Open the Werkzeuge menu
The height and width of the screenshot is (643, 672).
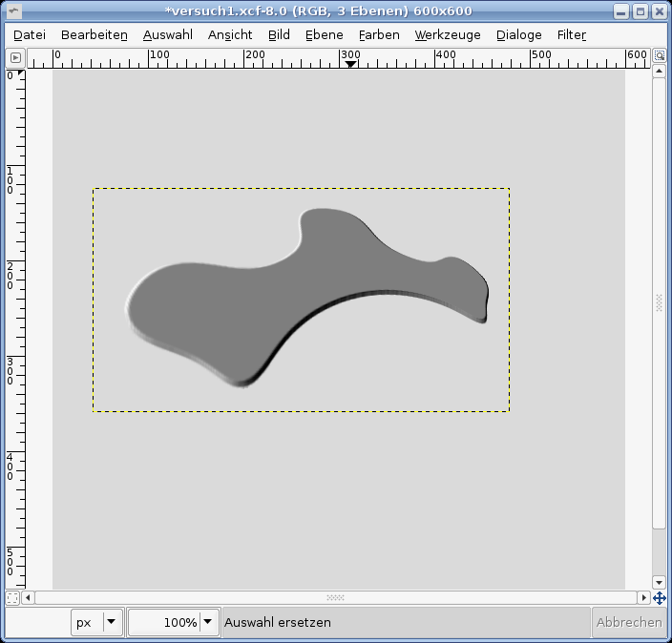pyautogui.click(x=448, y=34)
